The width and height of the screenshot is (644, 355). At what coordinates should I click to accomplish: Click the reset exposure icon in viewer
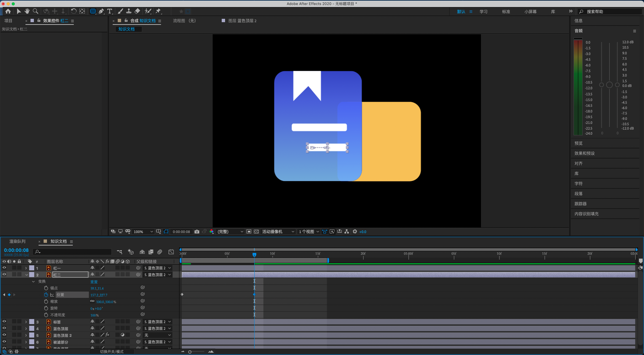355,232
